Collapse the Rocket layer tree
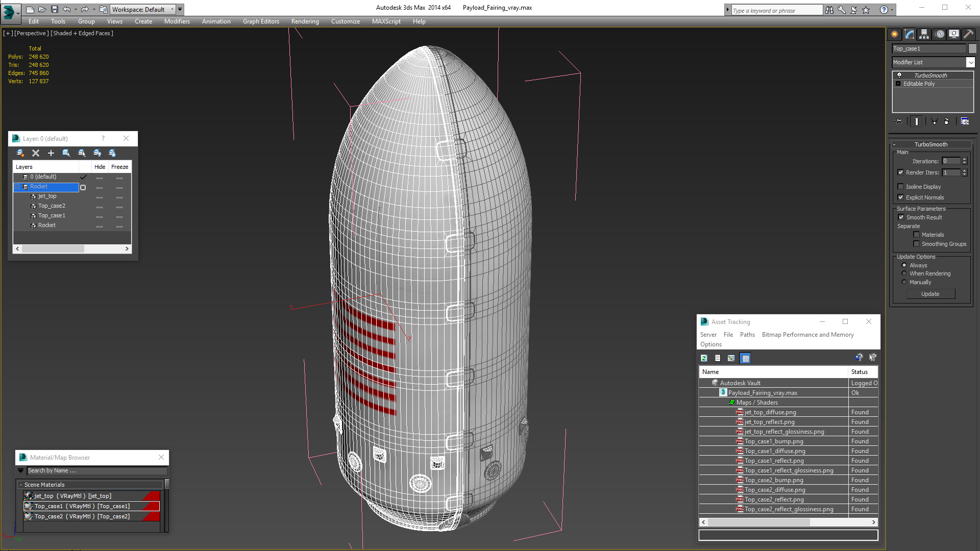This screenshot has height=551, width=980. click(x=17, y=187)
